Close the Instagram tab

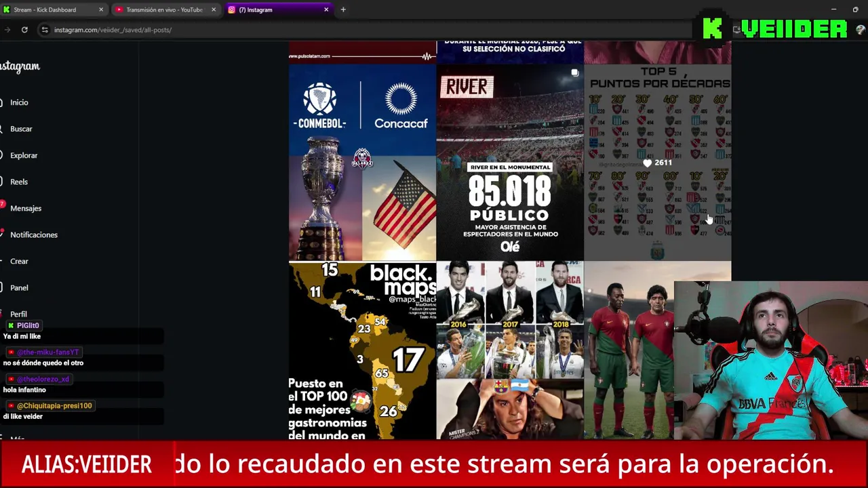click(326, 9)
